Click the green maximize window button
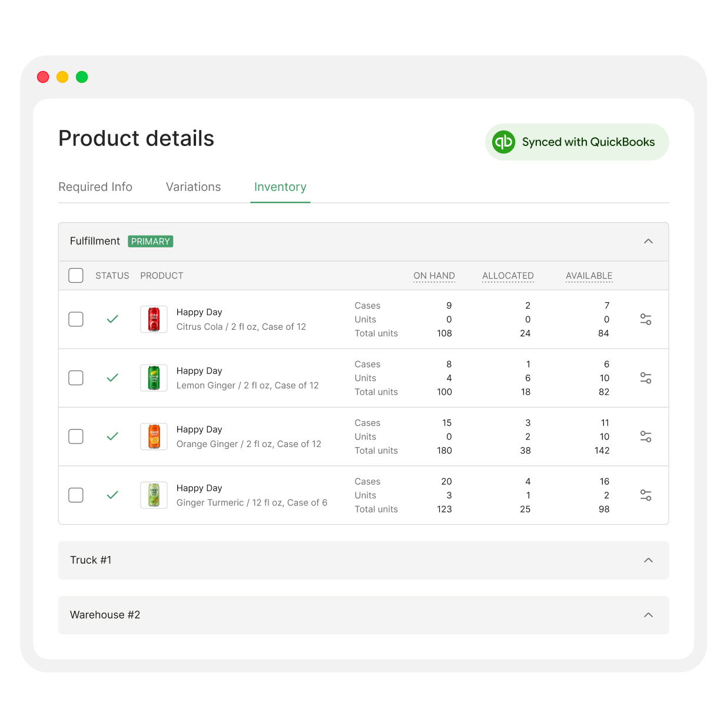727x728 pixels. point(82,77)
